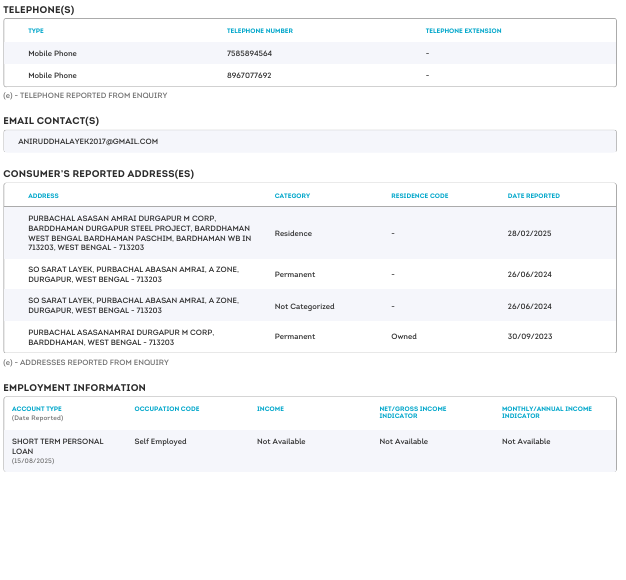Select the Address column header
The image size is (626, 580).
tap(43, 196)
